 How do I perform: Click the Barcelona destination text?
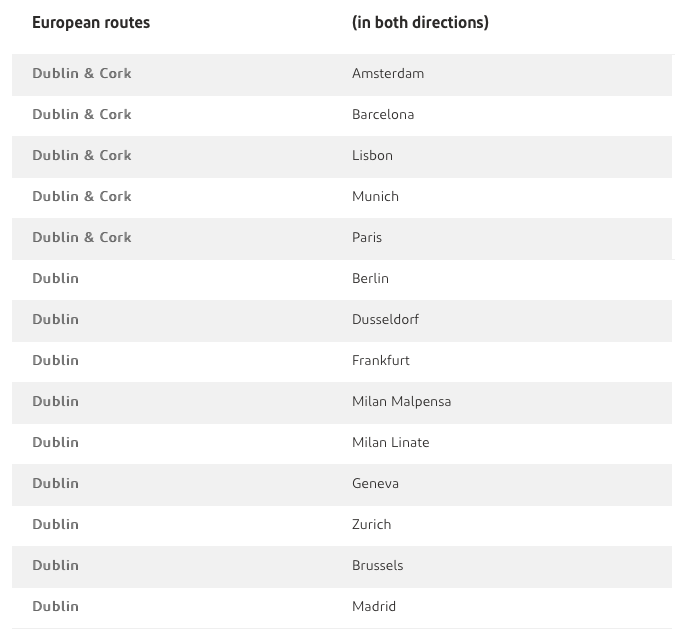(383, 115)
